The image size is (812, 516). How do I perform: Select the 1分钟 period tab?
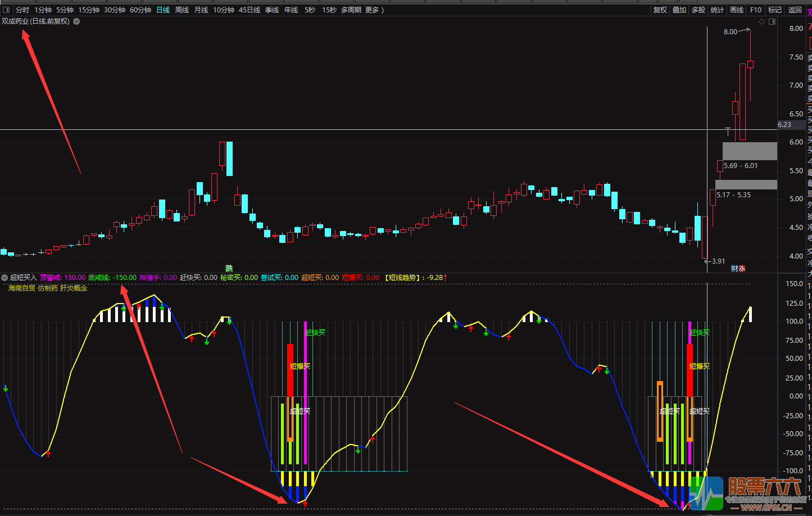click(43, 10)
